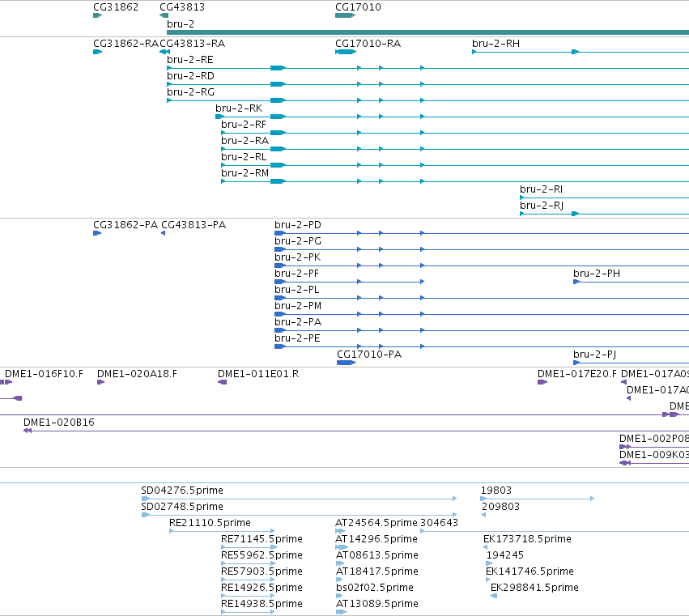Screen dimensions: 689x616
Task: Click the DME1-016F10.F feature glyph
Action: coord(6,382)
